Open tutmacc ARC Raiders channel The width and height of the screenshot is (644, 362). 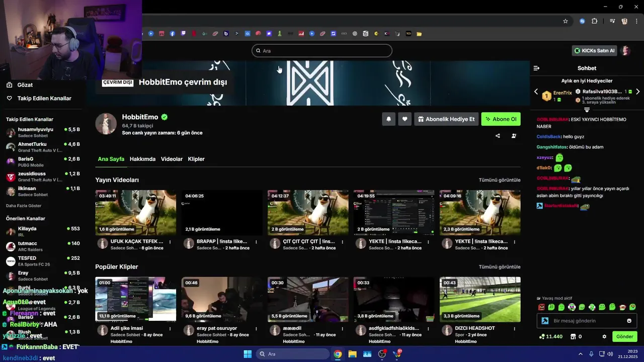[43, 246]
